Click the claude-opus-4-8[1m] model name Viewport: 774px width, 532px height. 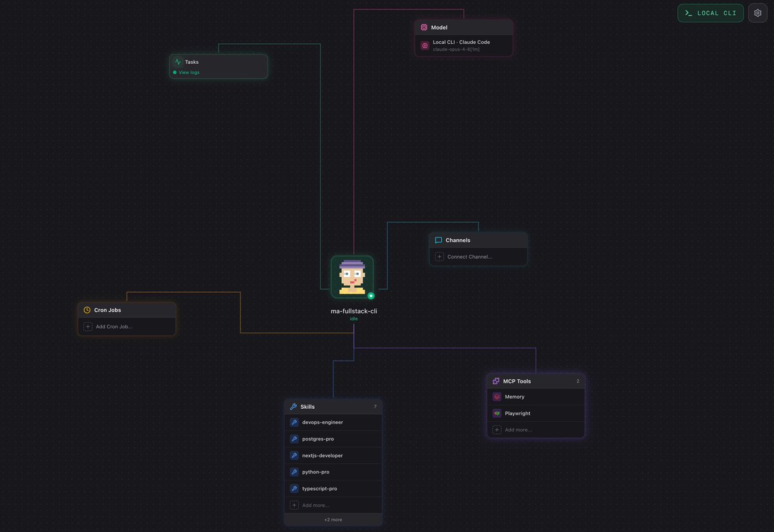(456, 49)
